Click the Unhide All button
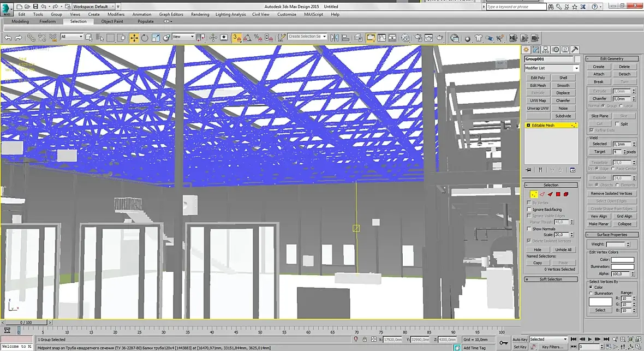The image size is (644, 351). (563, 249)
